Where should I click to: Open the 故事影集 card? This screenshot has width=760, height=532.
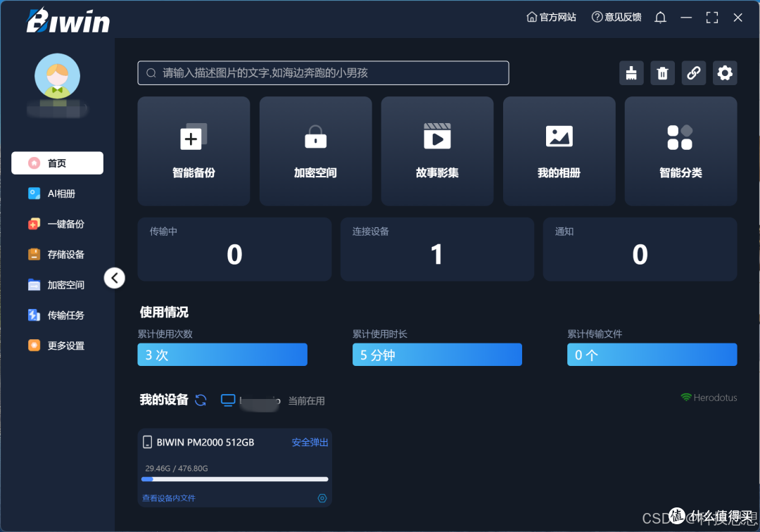coord(437,151)
